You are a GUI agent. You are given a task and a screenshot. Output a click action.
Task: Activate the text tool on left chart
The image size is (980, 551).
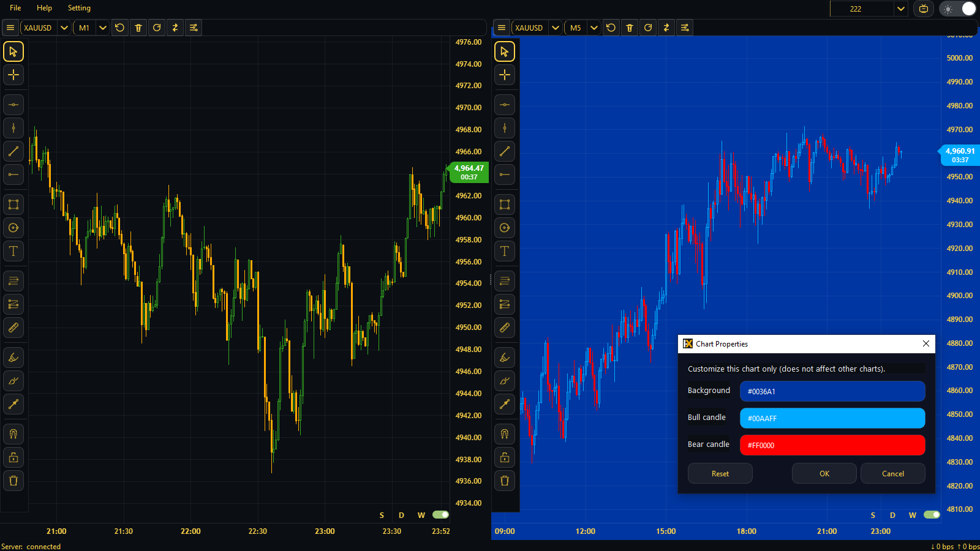pos(13,251)
